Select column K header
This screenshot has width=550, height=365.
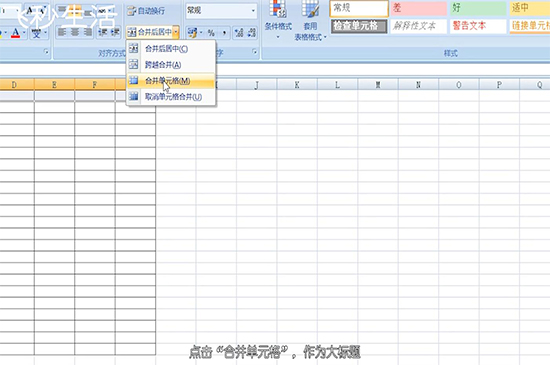tap(297, 85)
